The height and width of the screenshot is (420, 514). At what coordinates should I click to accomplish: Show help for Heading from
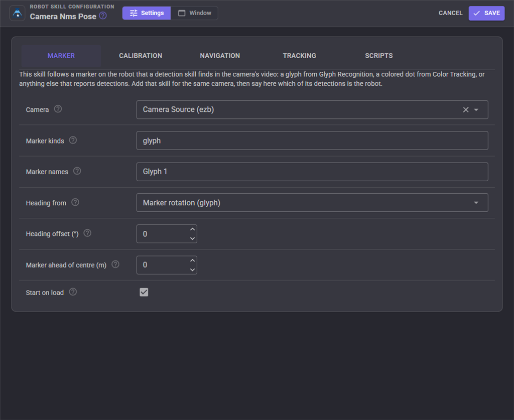[x=75, y=202]
